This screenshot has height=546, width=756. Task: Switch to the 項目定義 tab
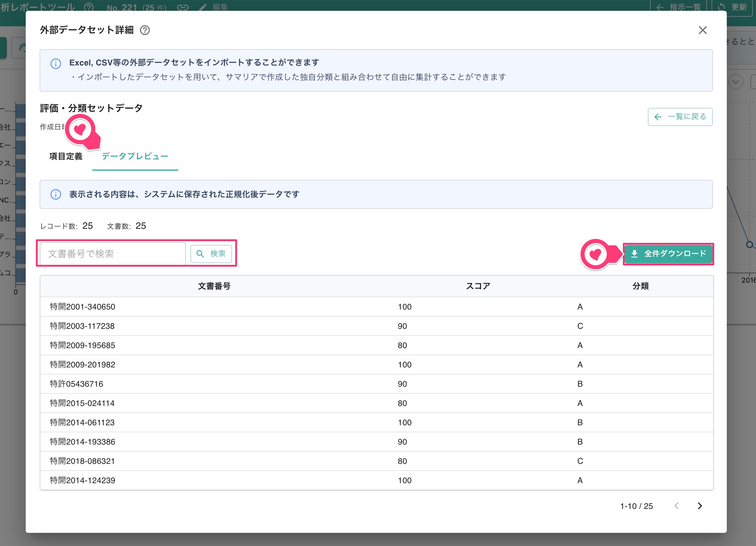coord(66,156)
